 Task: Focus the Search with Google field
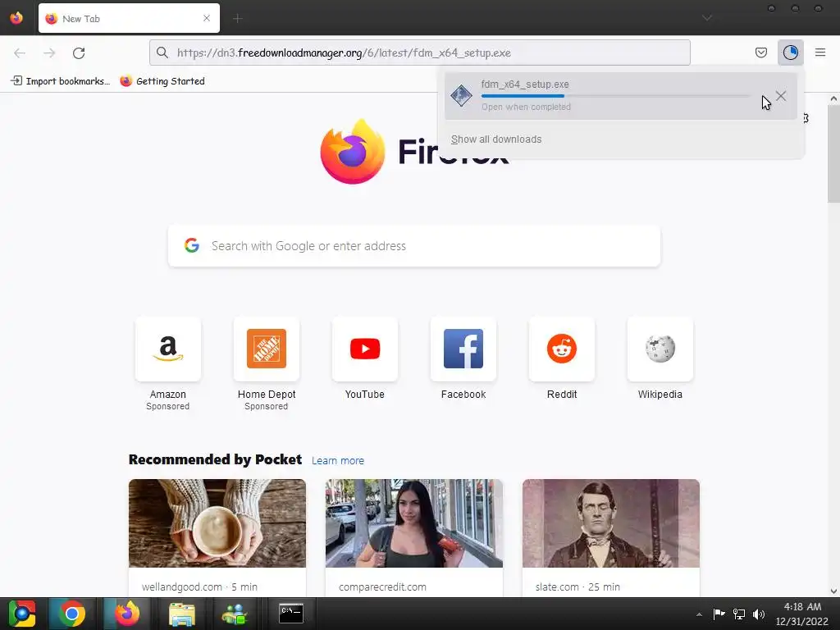tap(414, 246)
